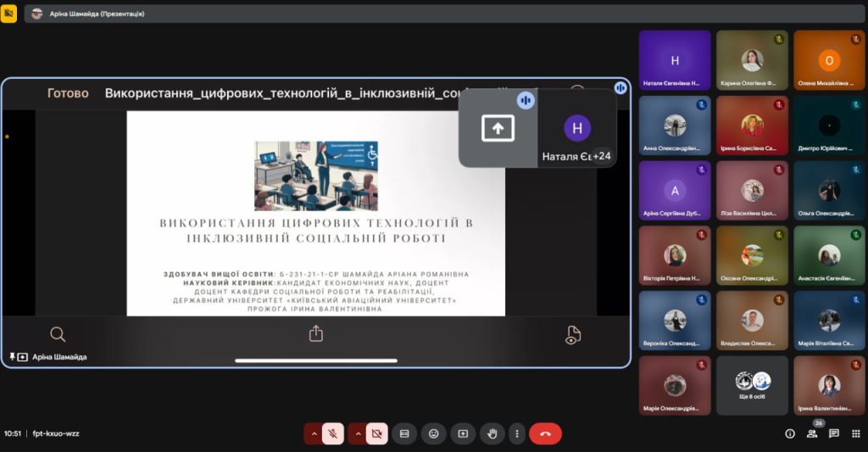Screen dimensions: 868x452
Task: Click the floating presentation upload tile
Action: tap(498, 128)
